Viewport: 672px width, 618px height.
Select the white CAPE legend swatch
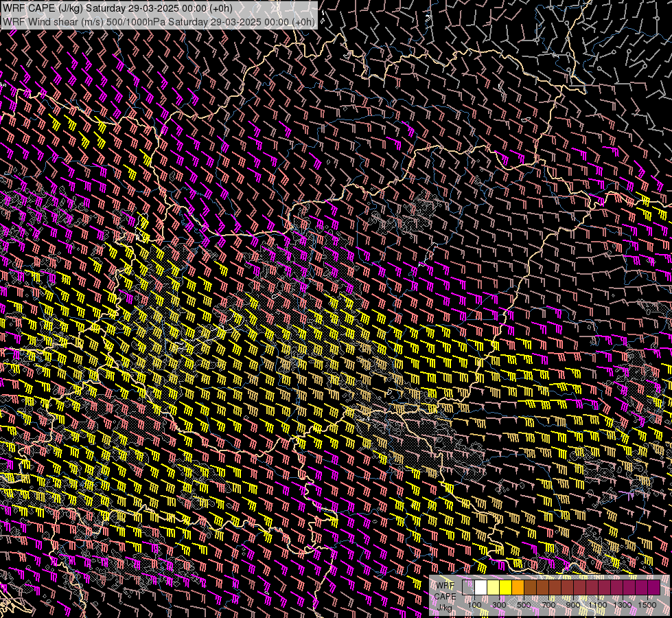(x=481, y=588)
